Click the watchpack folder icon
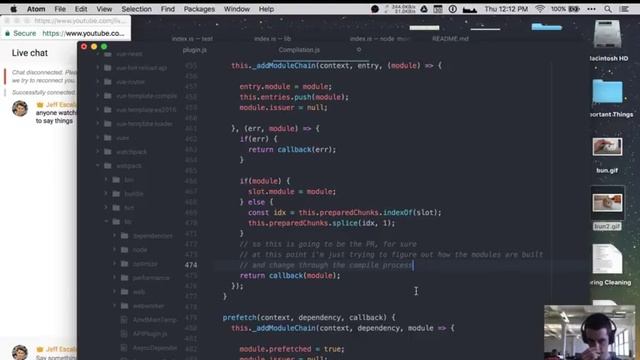Image resolution: width=640 pixels, height=360 pixels. 108,152
